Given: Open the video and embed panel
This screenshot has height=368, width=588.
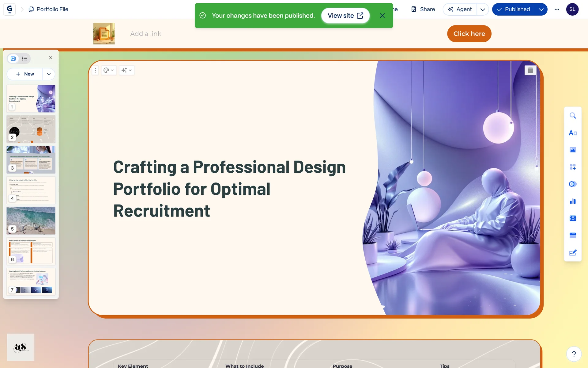Looking at the screenshot, I should (573, 218).
